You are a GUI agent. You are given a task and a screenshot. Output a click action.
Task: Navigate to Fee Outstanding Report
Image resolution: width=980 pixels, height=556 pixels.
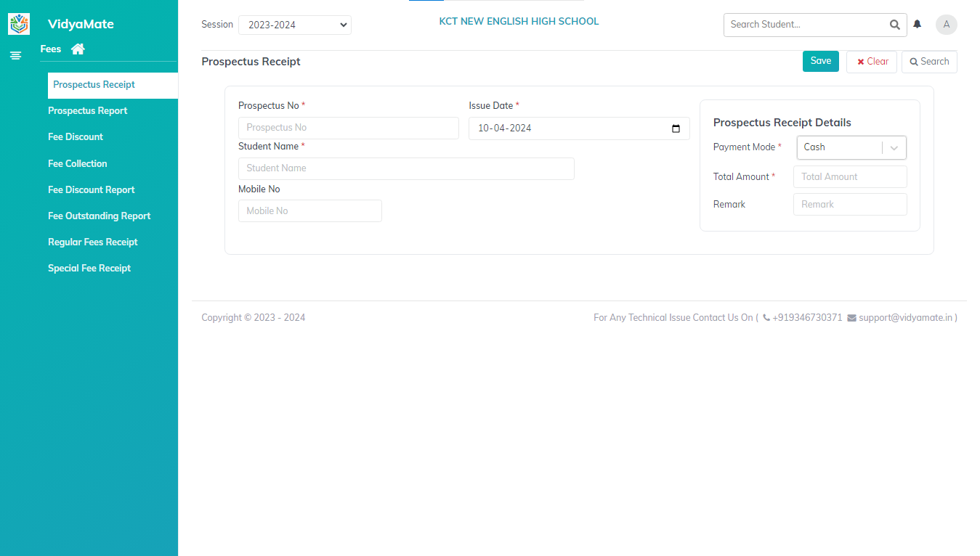coord(99,216)
